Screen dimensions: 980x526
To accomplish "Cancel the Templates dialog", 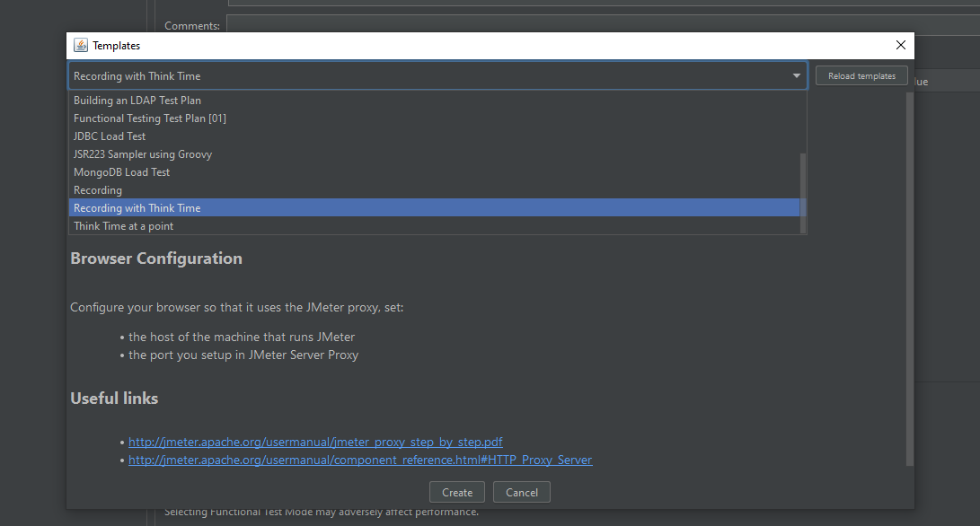I will [x=521, y=492].
